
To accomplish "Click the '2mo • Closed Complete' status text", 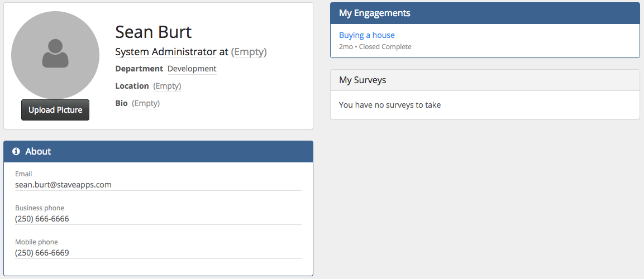I will (x=375, y=47).
